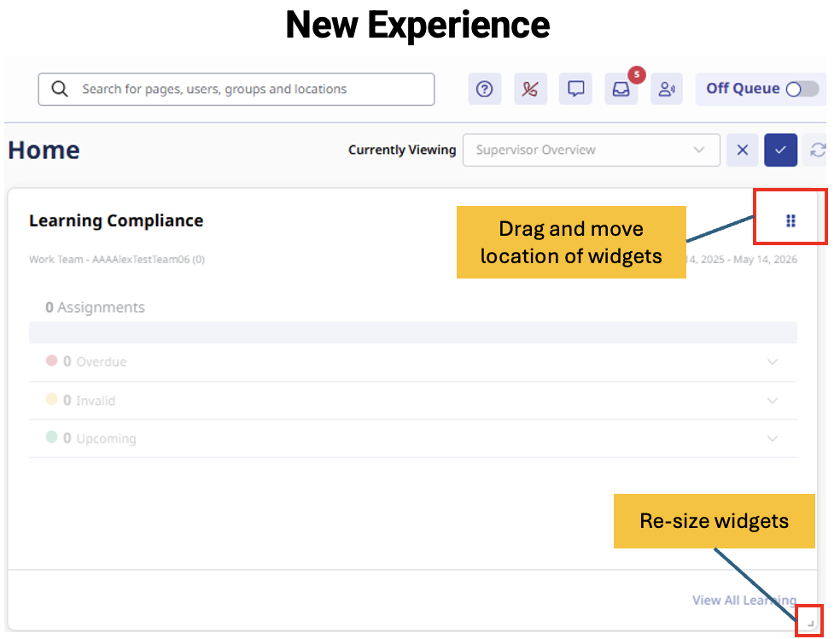840x639 pixels.
Task: Click the search pages and users field
Action: pos(248,89)
